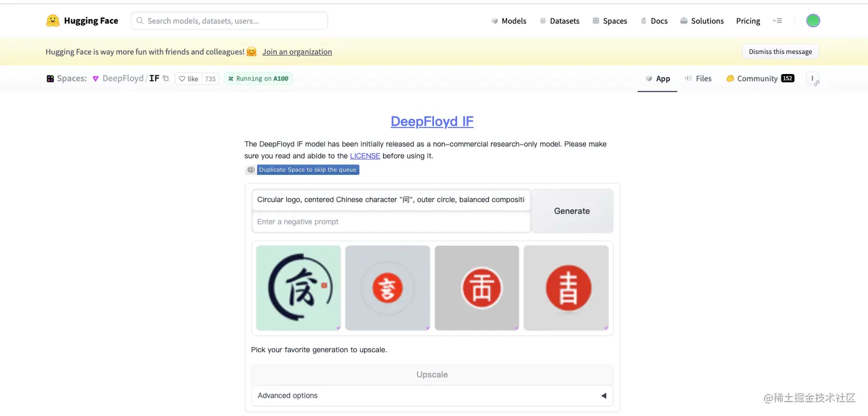Image resolution: width=868 pixels, height=416 pixels.
Task: Click the Community tab 152 badge
Action: [788, 79]
